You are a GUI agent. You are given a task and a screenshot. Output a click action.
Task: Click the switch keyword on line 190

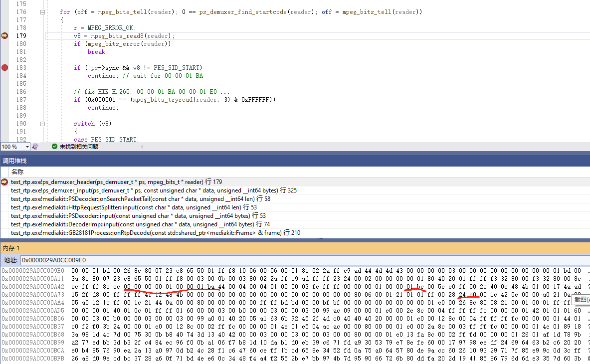(x=84, y=124)
